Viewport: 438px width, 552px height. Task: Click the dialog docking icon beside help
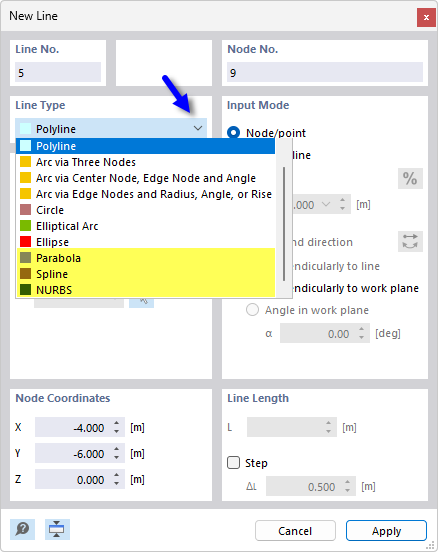click(x=57, y=529)
